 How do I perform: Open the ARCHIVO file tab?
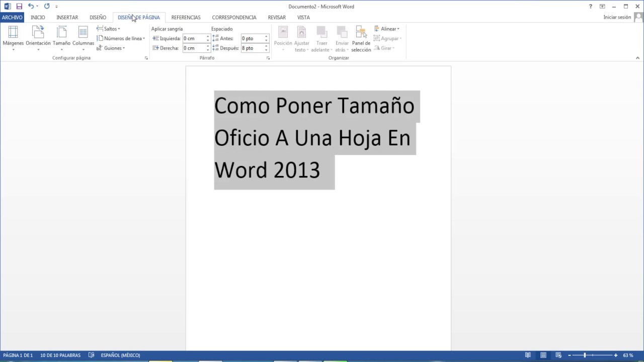pyautogui.click(x=12, y=17)
